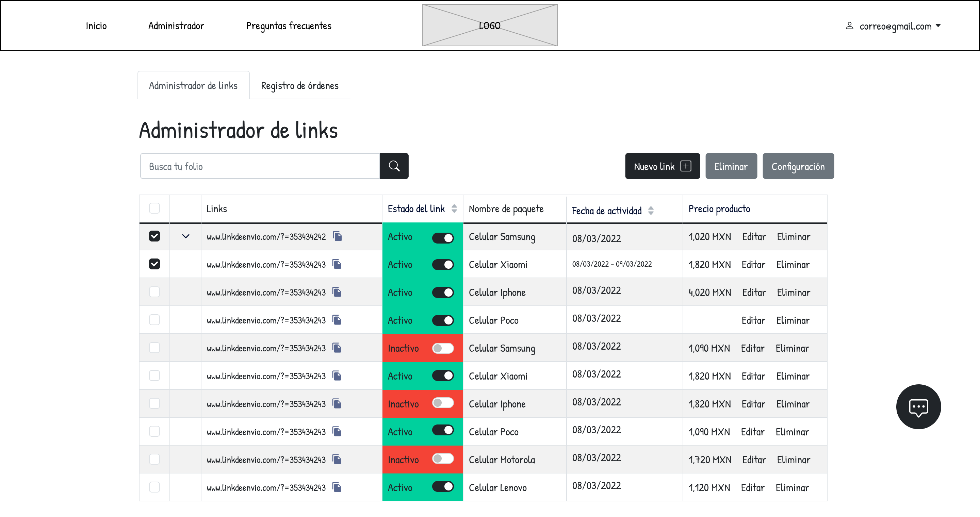Copy link in Celular Lenovo row
Viewport: 980px width, 517px height.
point(337,487)
